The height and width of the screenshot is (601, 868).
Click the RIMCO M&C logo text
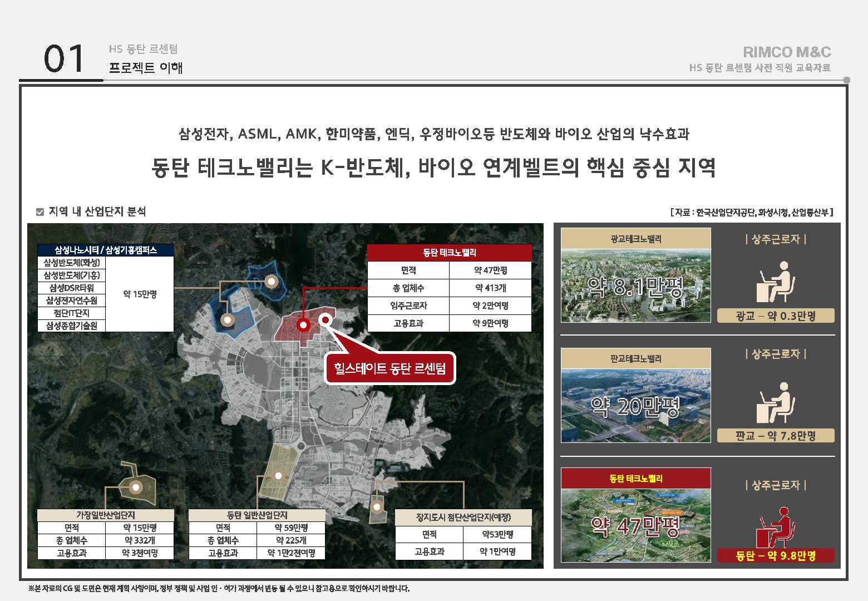click(787, 52)
